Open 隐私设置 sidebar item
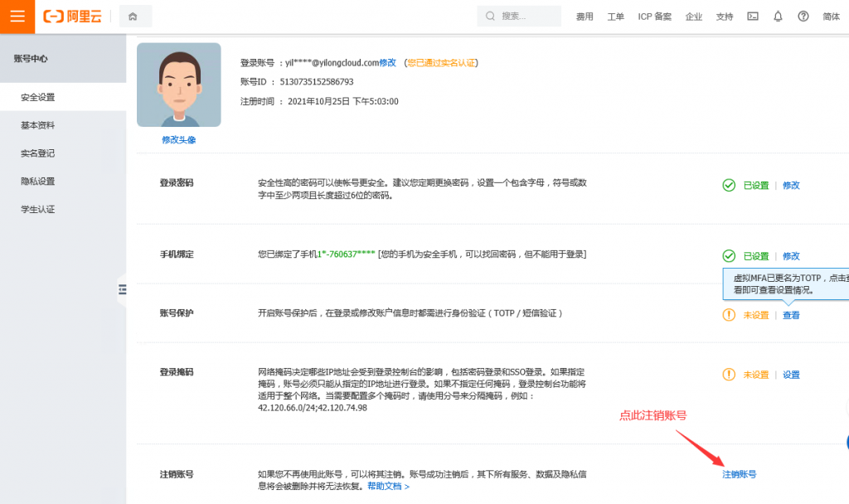Viewport: 849px width, 504px height. pos(38,182)
